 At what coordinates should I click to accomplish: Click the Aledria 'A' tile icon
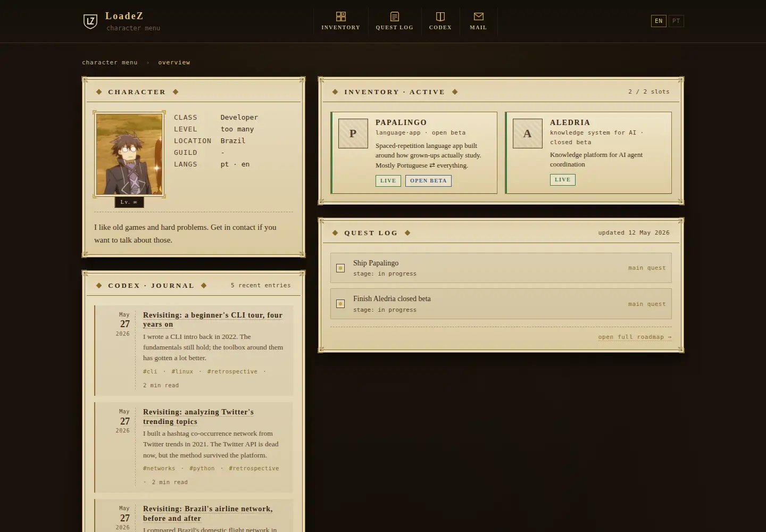(528, 134)
